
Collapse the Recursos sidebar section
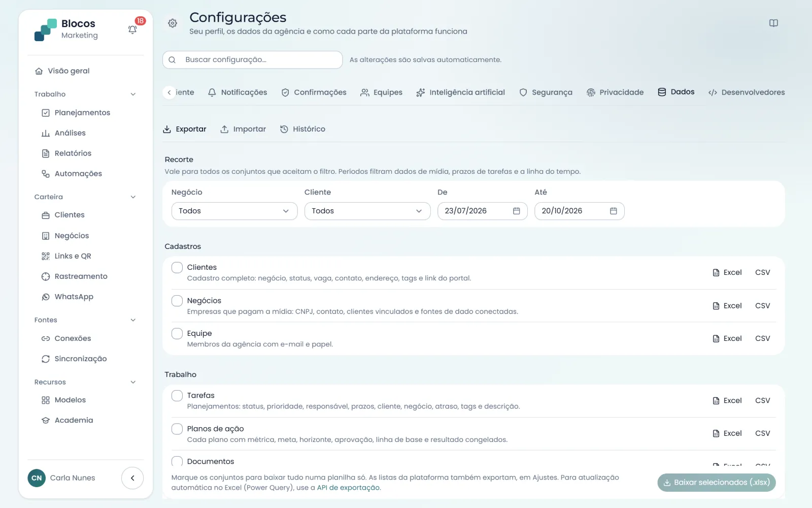pyautogui.click(x=133, y=382)
